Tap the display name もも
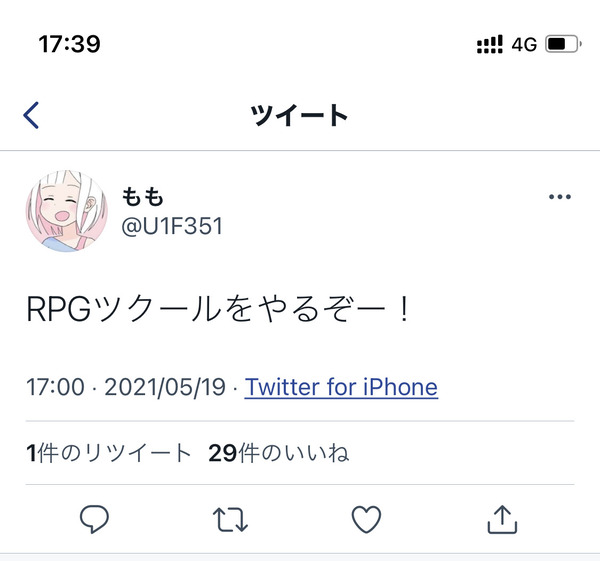Screen dimensions: 600x561 (x=143, y=197)
